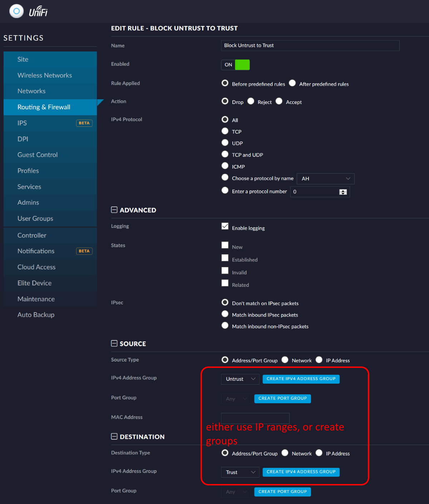Screen dimensions: 429x504
Task: Click CREATE PORT GROUP under destination
Action: tap(282, 491)
